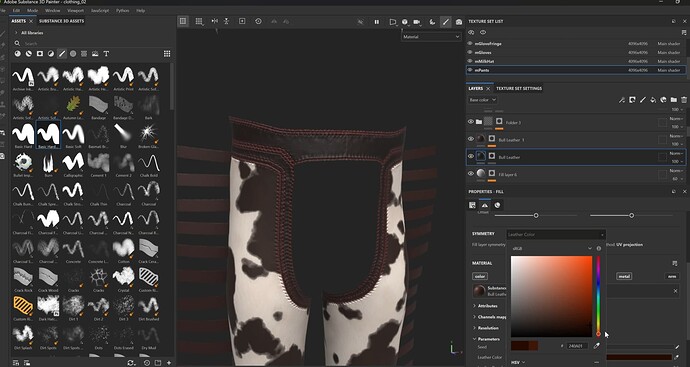Expand the Resolution section
Screen dimensions: 690x367
[x=474, y=328]
